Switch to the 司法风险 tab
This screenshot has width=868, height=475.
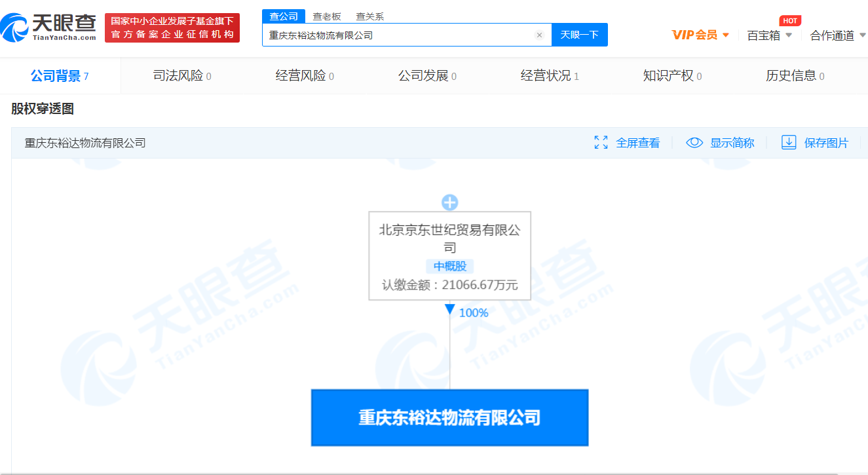(182, 76)
